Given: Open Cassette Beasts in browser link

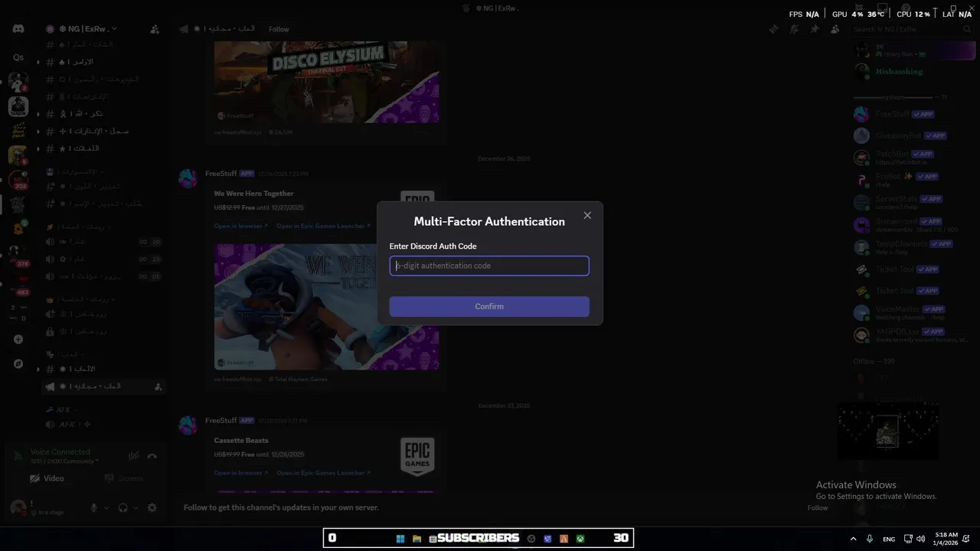Looking at the screenshot, I should point(240,472).
